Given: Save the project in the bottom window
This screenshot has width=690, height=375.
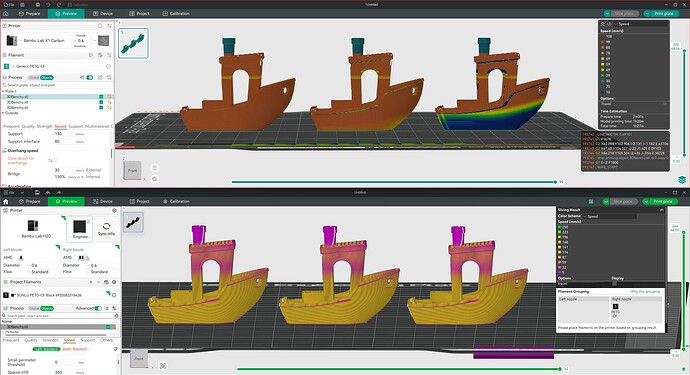Looking at the screenshot, I should tap(37, 192).
